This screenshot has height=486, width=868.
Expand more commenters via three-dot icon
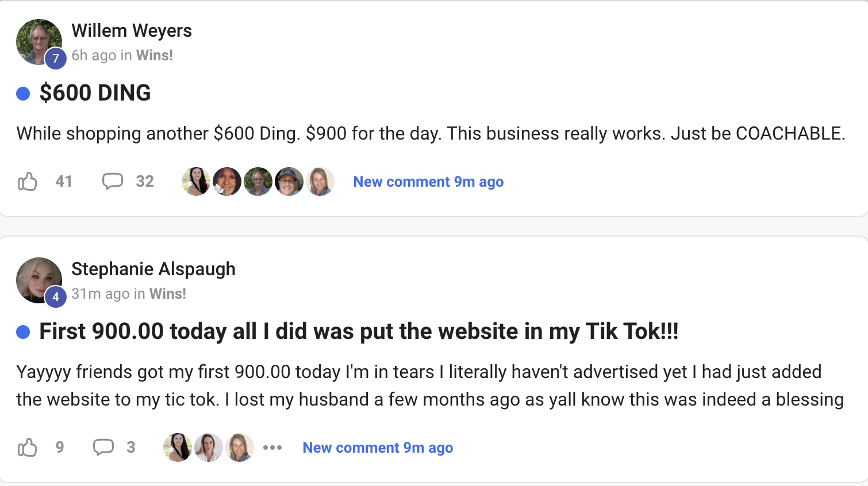coord(272,448)
